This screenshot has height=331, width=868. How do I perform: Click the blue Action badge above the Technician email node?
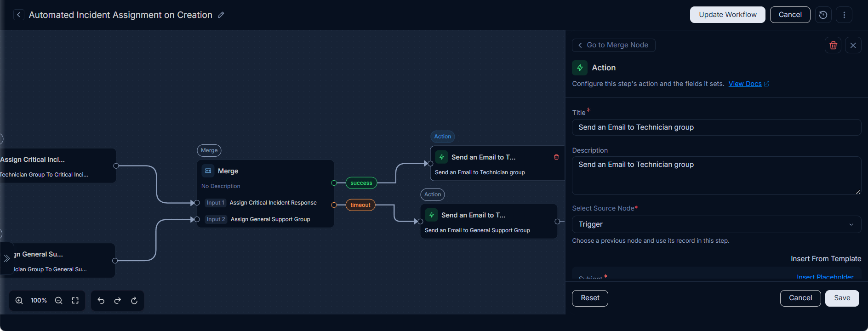[443, 137]
